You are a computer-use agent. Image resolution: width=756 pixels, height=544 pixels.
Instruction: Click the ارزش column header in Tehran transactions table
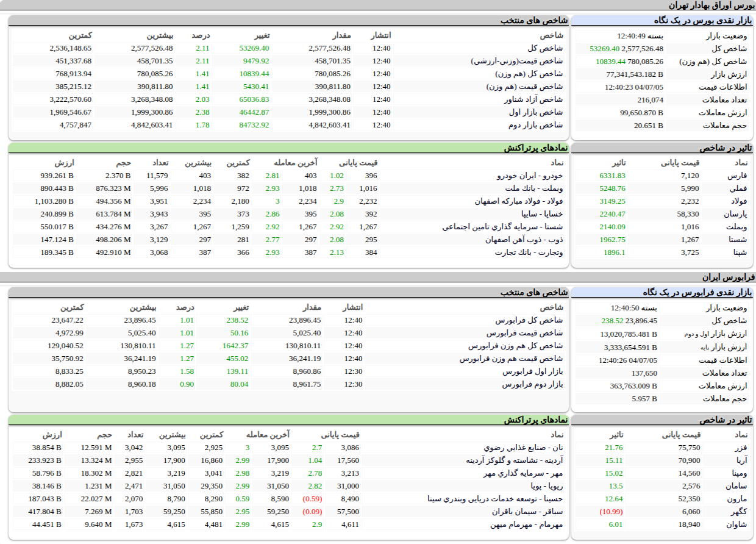click(x=65, y=163)
